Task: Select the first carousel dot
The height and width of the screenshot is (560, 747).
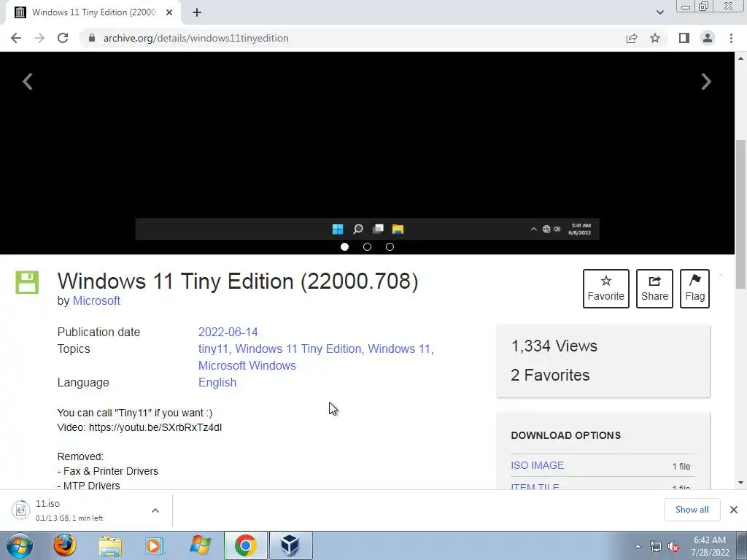Action: (x=344, y=246)
